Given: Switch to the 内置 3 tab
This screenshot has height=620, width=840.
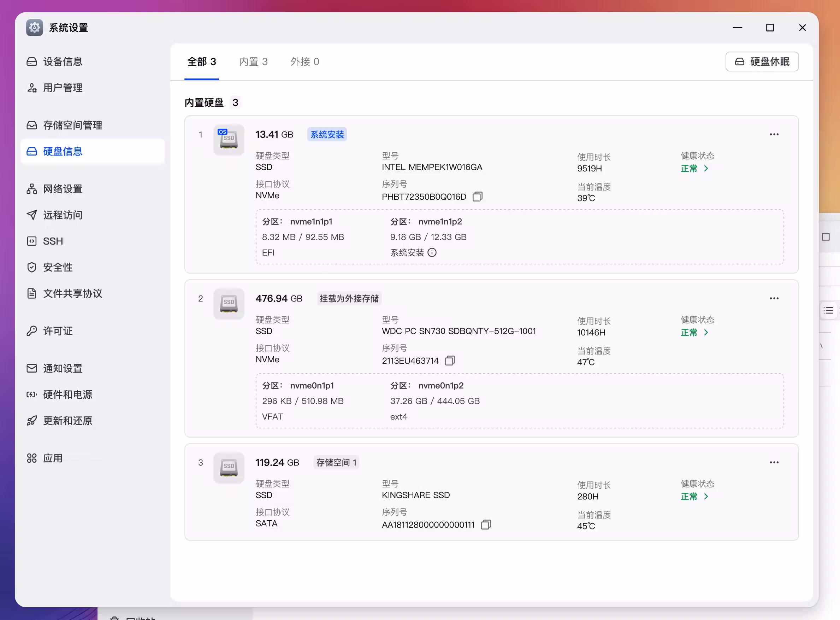Looking at the screenshot, I should coord(253,62).
